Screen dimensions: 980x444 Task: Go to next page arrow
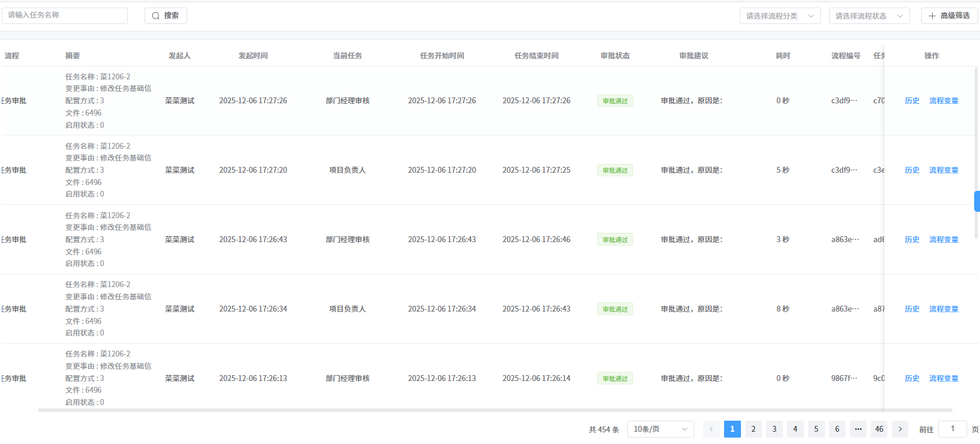[900, 429]
